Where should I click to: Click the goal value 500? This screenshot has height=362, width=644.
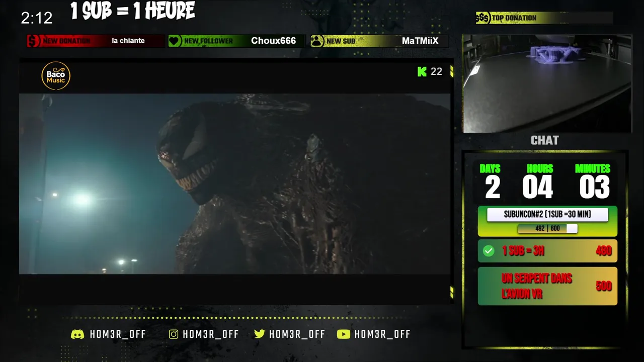(604, 286)
